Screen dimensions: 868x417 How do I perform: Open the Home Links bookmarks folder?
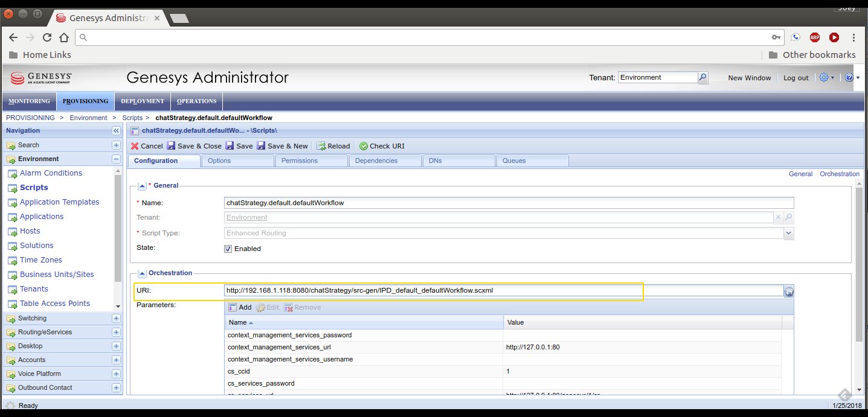click(40, 55)
